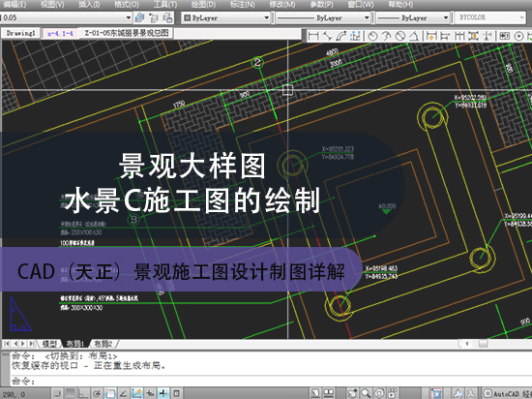Open the 帮助(H) menu
The width and height of the screenshot is (532, 399).
[x=400, y=5]
